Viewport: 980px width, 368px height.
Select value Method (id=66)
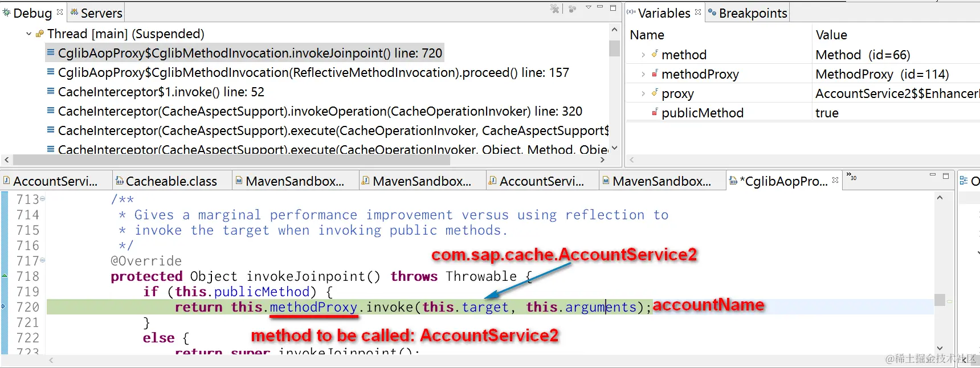click(863, 55)
